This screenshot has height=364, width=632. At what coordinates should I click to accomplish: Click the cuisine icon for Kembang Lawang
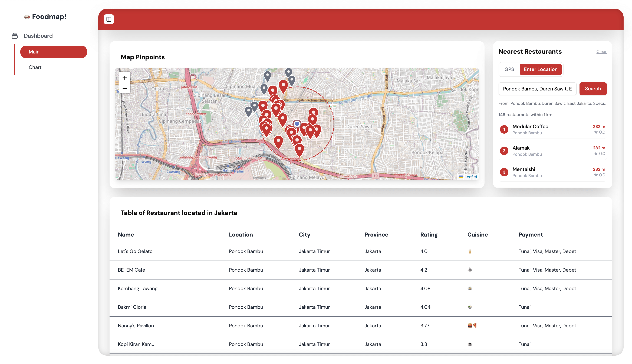470,288
